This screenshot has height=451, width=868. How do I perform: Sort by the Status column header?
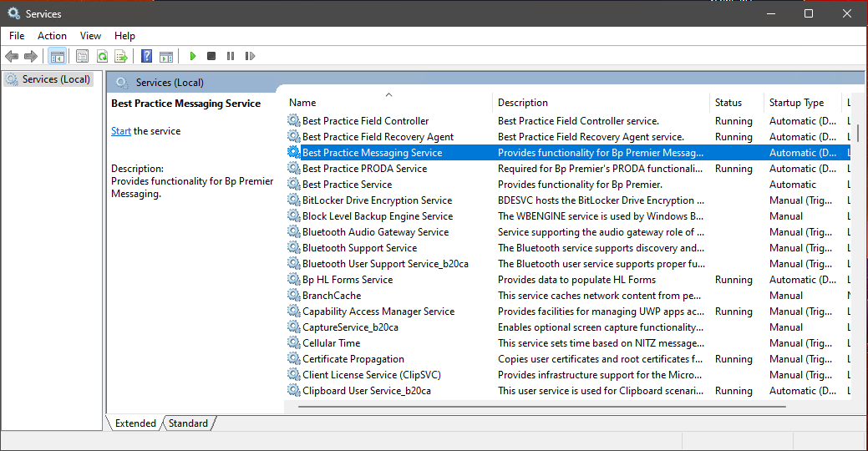(x=736, y=103)
